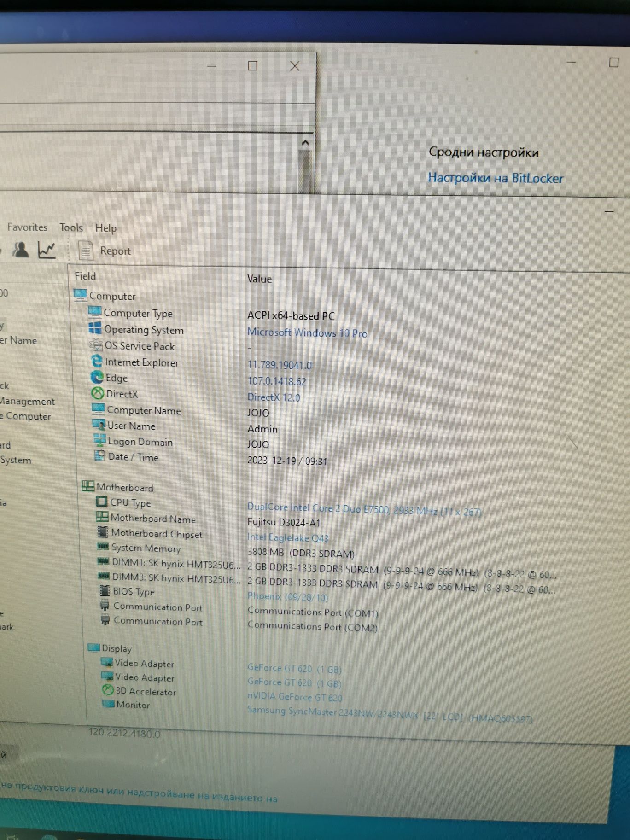
Task: Click the Report document icon
Action: [86, 251]
